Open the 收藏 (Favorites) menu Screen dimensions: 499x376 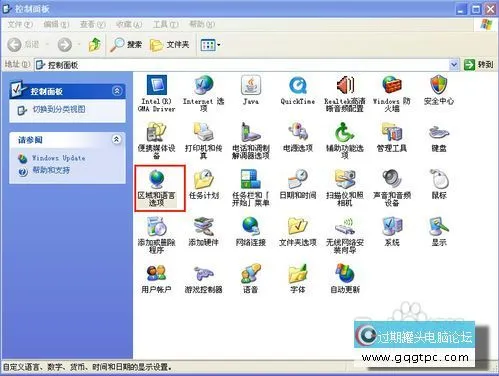129,24
